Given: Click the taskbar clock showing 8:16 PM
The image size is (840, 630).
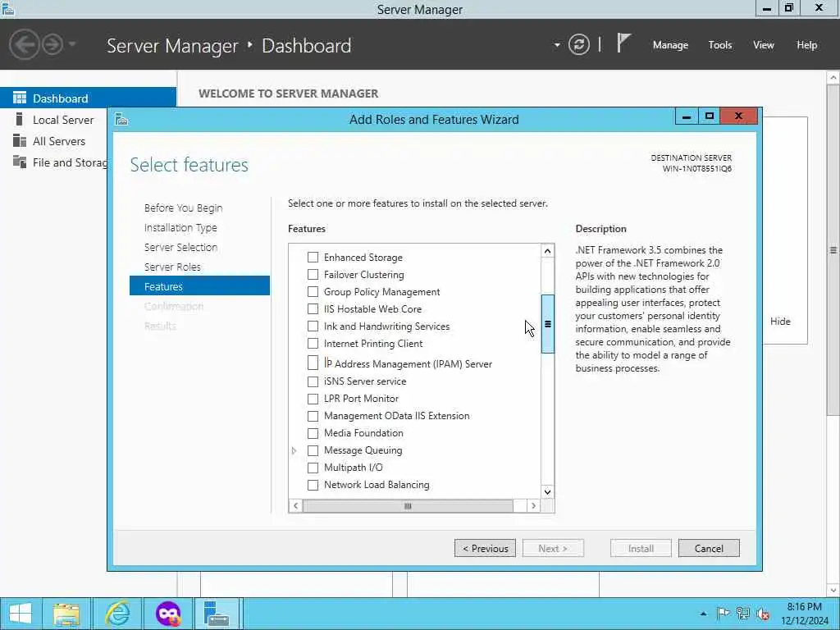Looking at the screenshot, I should click(804, 614).
